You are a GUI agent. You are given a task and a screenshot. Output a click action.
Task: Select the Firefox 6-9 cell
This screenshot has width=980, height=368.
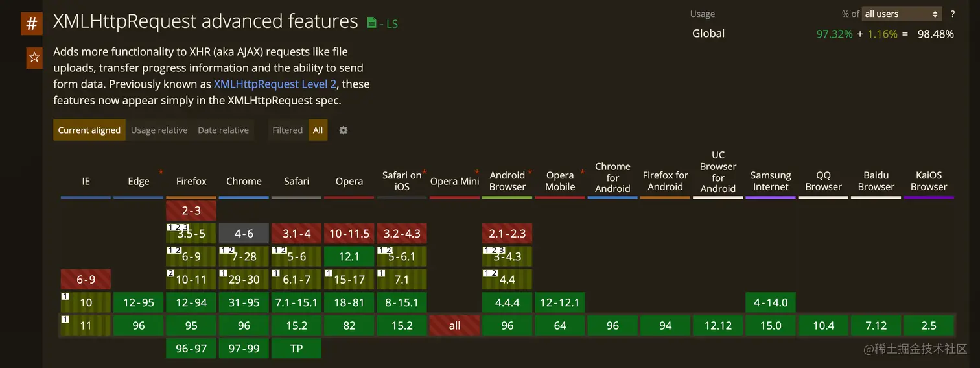tap(191, 256)
